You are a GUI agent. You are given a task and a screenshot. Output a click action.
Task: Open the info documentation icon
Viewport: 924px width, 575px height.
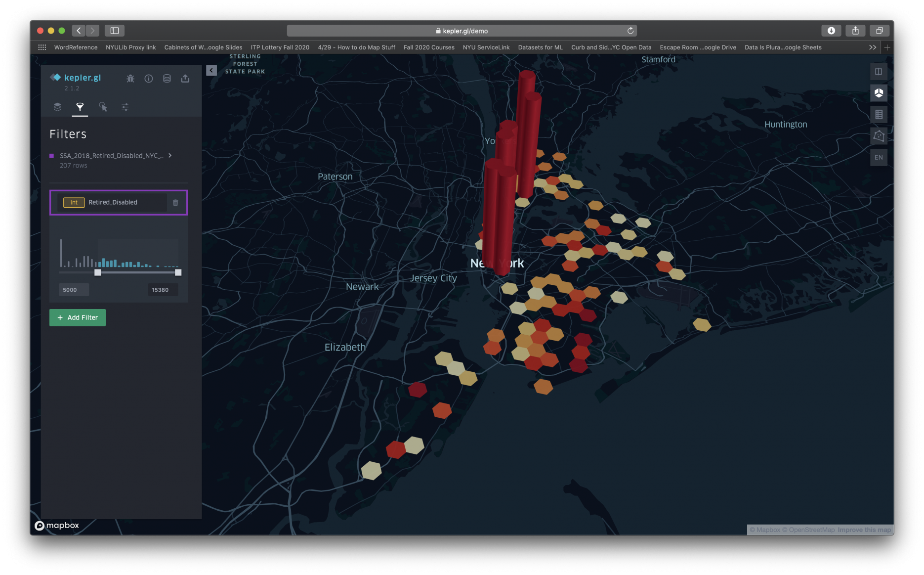pos(149,79)
